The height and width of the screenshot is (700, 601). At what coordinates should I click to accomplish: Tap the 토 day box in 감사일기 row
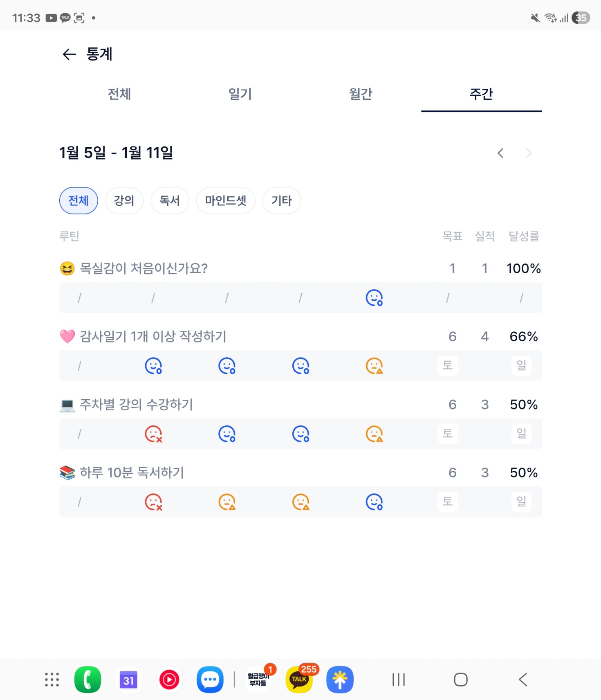448,365
